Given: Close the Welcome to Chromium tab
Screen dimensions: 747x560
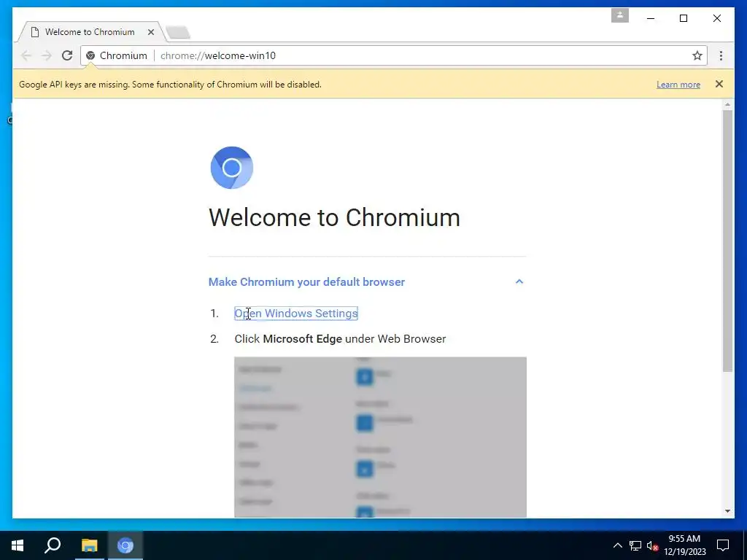Looking at the screenshot, I should (150, 32).
